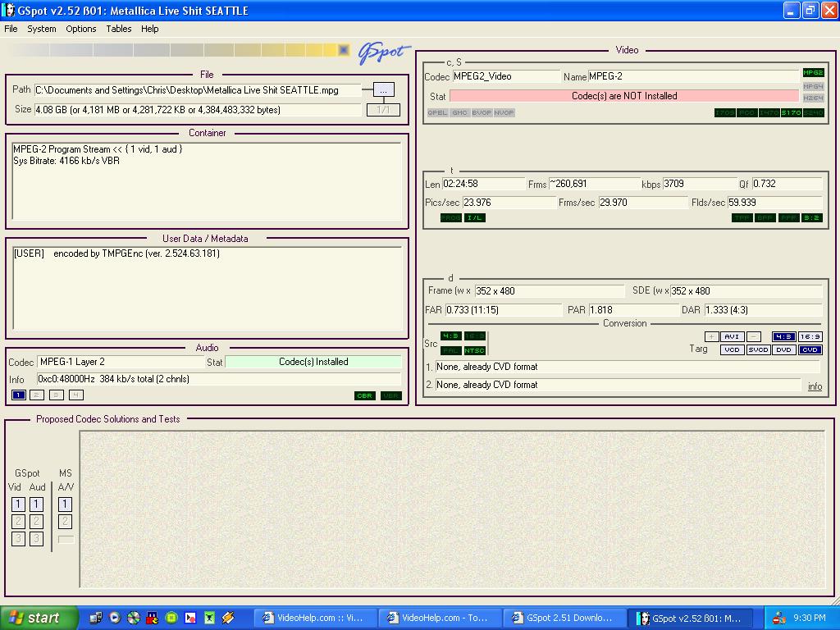840x630 pixels.
Task: Click the DAR value 1.333 (4:3)
Action: 763,309
